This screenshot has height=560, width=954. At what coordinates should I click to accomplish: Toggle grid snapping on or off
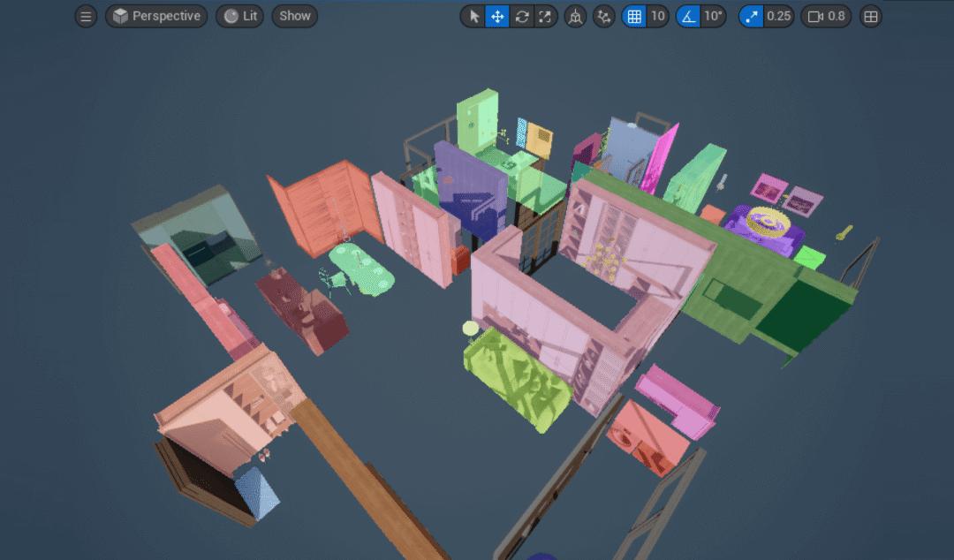click(633, 16)
